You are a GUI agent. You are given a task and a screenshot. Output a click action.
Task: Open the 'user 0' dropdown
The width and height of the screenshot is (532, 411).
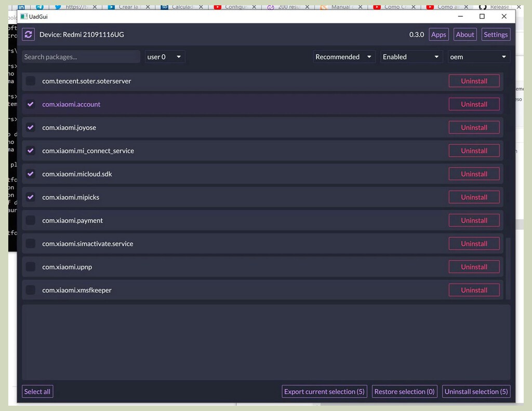pyautogui.click(x=164, y=57)
